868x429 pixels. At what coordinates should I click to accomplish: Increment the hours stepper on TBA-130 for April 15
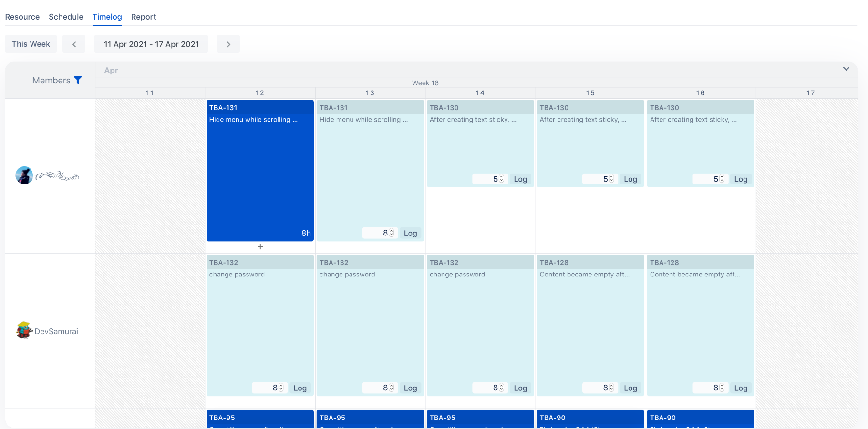pos(610,177)
